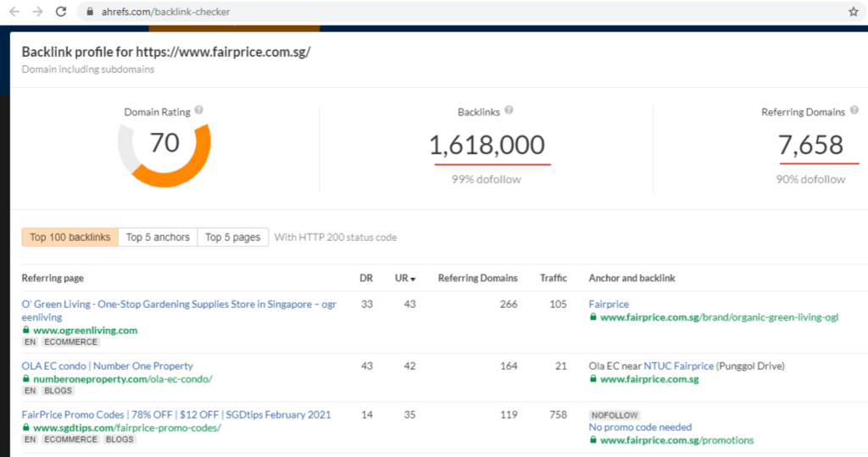Viewport: 868px width, 457px height.
Task: Click the 90% dofollow text
Action: 810,180
